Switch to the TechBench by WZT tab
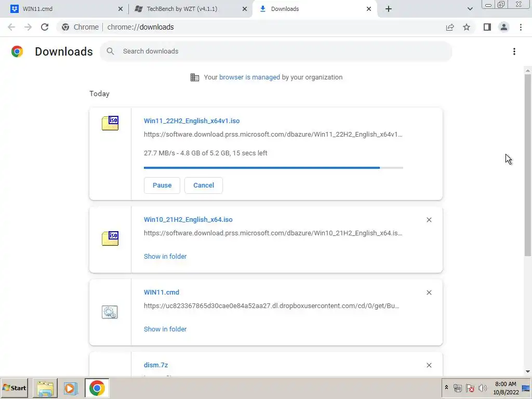The width and height of the screenshot is (532, 399). 190,9
